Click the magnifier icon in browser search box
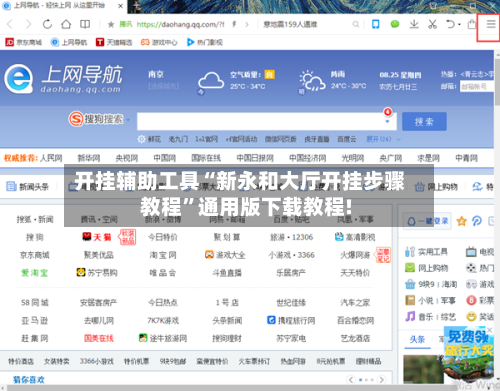This screenshot has width=500, height=391. [356, 24]
